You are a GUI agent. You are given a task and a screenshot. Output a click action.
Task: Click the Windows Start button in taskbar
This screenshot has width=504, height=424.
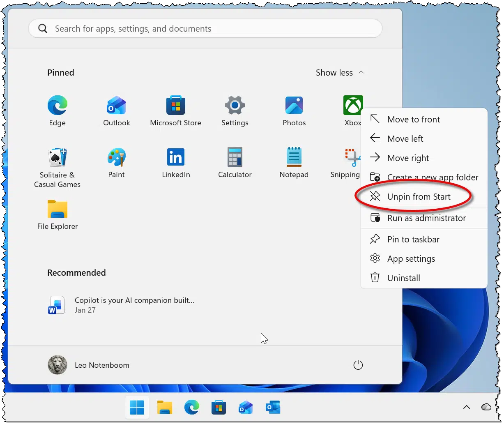pyautogui.click(x=137, y=407)
